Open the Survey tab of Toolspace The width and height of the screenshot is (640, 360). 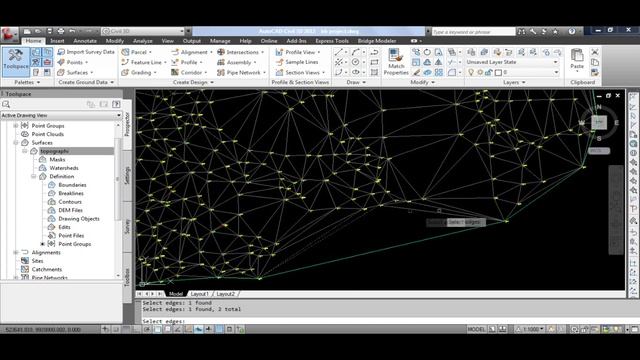click(127, 226)
